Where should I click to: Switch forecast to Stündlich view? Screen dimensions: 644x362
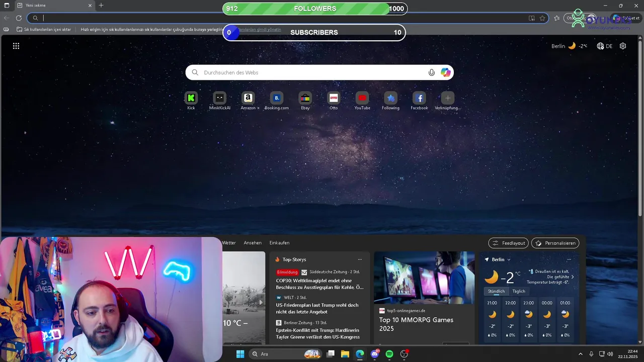[496, 291]
